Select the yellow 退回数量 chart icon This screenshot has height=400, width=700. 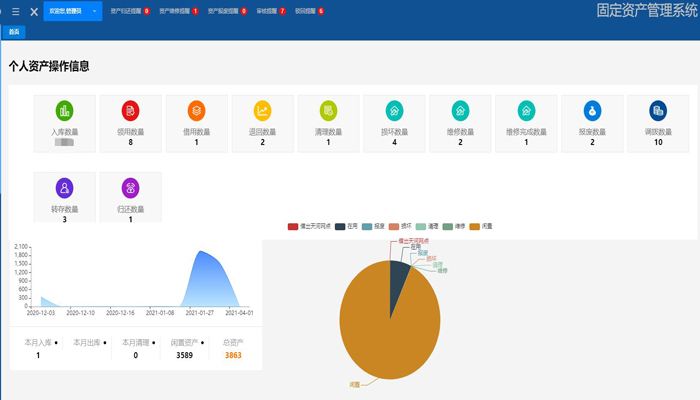pos(263,111)
